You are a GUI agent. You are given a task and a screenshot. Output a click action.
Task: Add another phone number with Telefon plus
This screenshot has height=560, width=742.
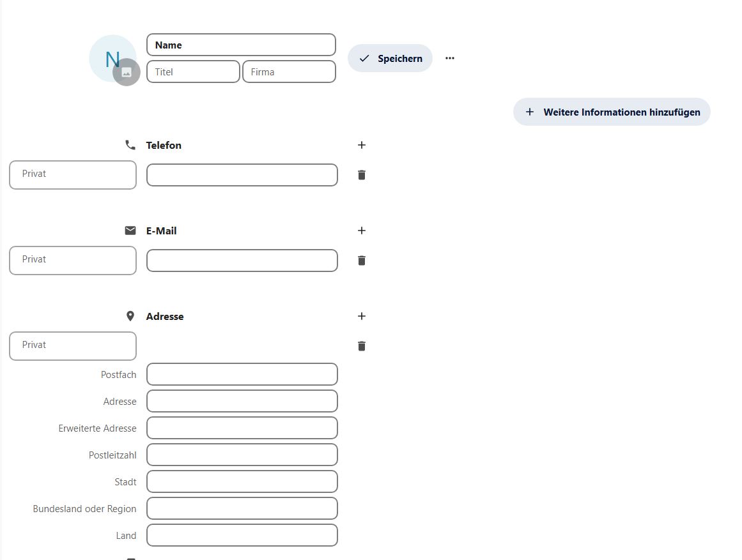tap(362, 145)
